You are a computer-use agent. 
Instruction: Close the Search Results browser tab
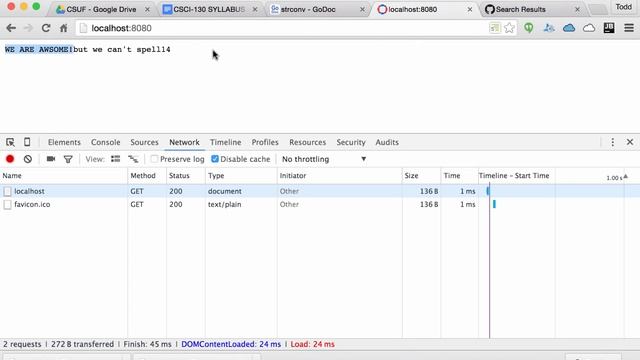pyautogui.click(x=577, y=9)
